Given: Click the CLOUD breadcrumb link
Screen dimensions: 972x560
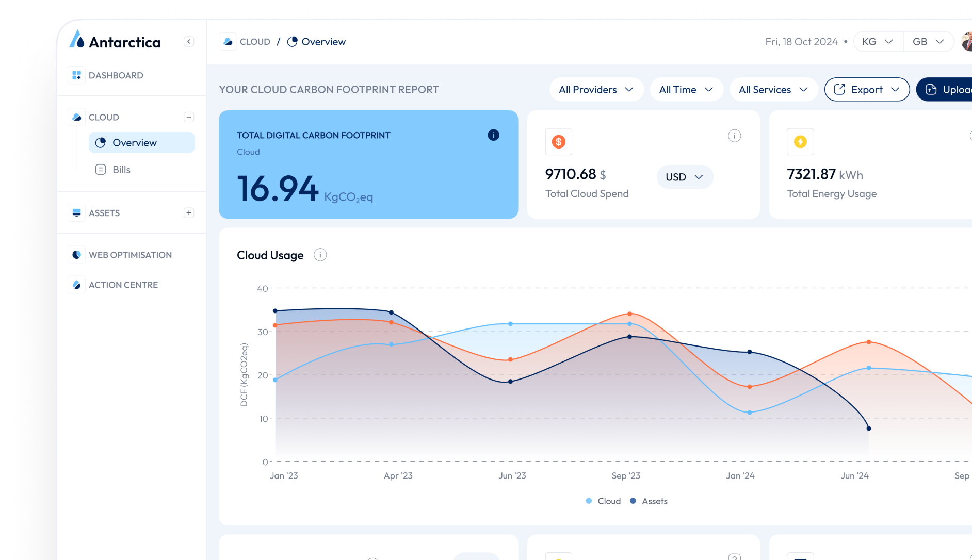Looking at the screenshot, I should (255, 42).
